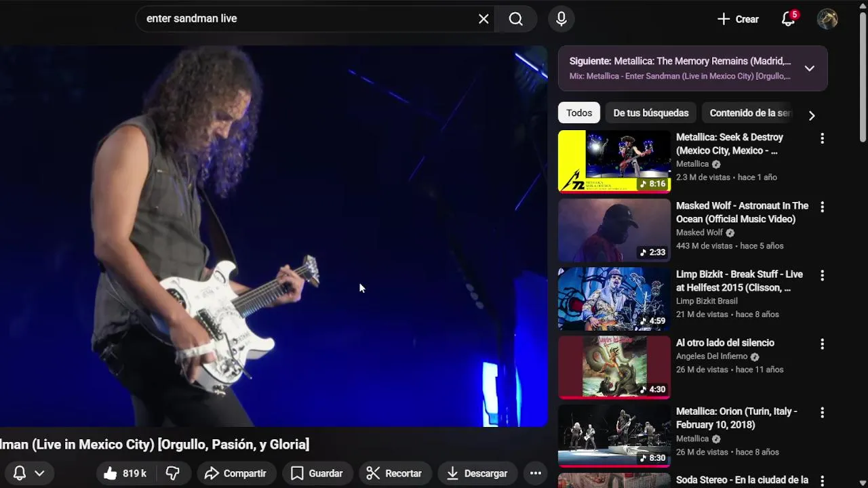Screen dimensions: 868x488
Task: Open options for Metallica Orion video
Action: (822, 412)
